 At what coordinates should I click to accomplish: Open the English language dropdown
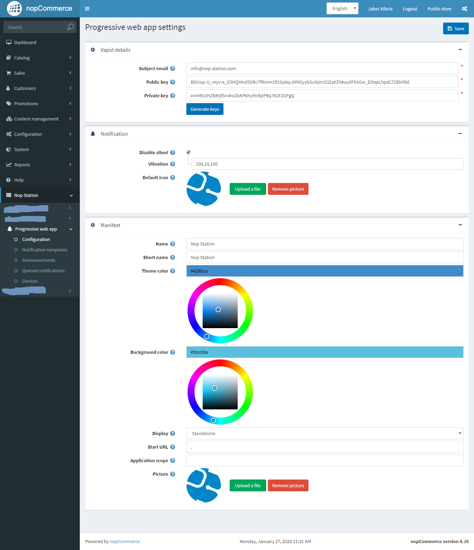click(x=342, y=8)
